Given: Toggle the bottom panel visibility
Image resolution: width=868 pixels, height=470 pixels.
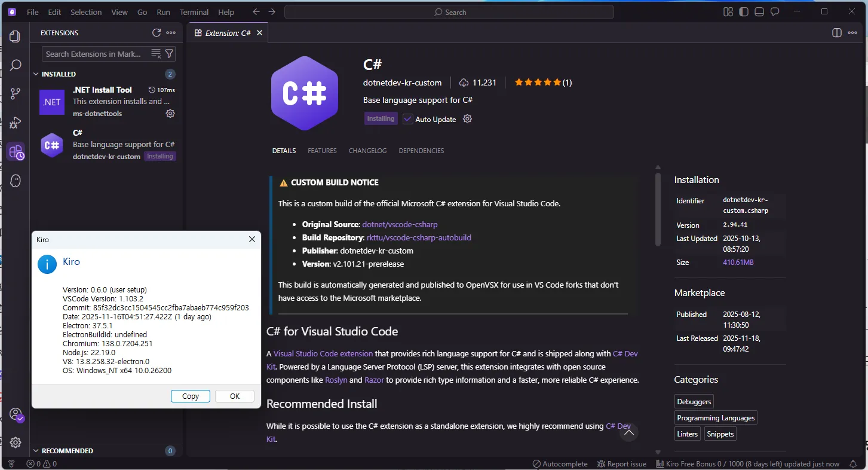Looking at the screenshot, I should (759, 11).
